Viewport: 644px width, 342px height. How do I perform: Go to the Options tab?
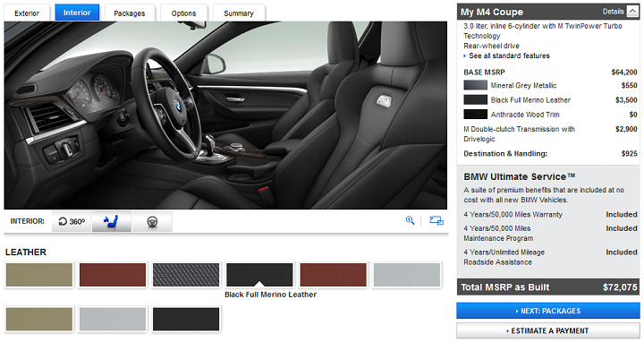coord(183,13)
